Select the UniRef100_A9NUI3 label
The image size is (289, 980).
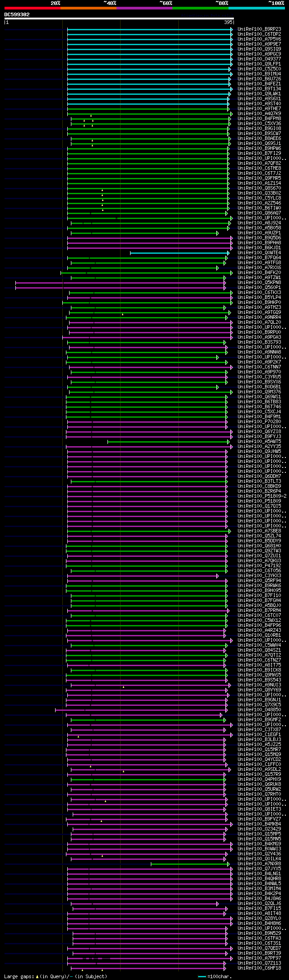[259, 685]
